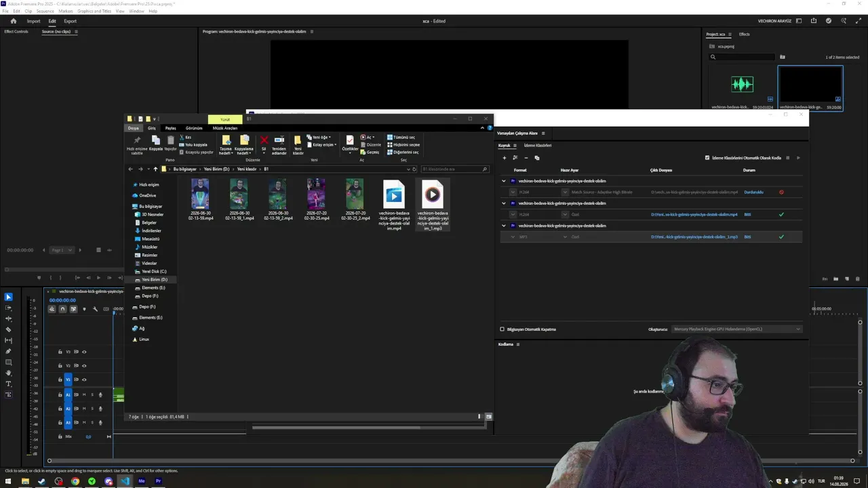
Task: Start the encoder queue
Action: pos(798,158)
